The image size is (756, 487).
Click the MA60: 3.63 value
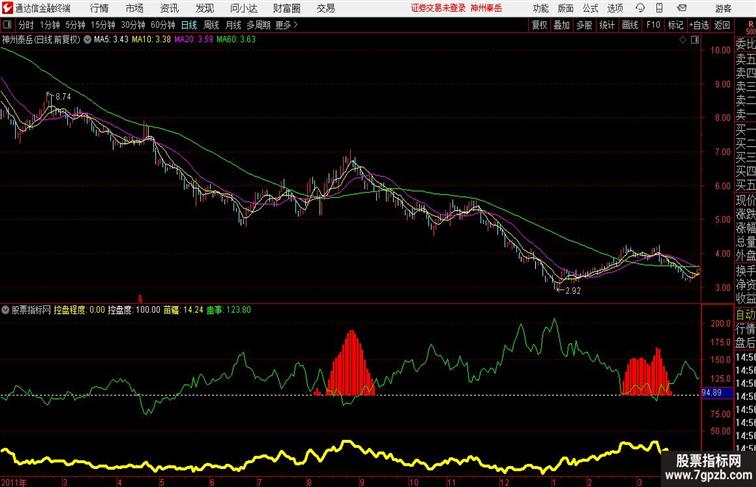tap(236, 40)
